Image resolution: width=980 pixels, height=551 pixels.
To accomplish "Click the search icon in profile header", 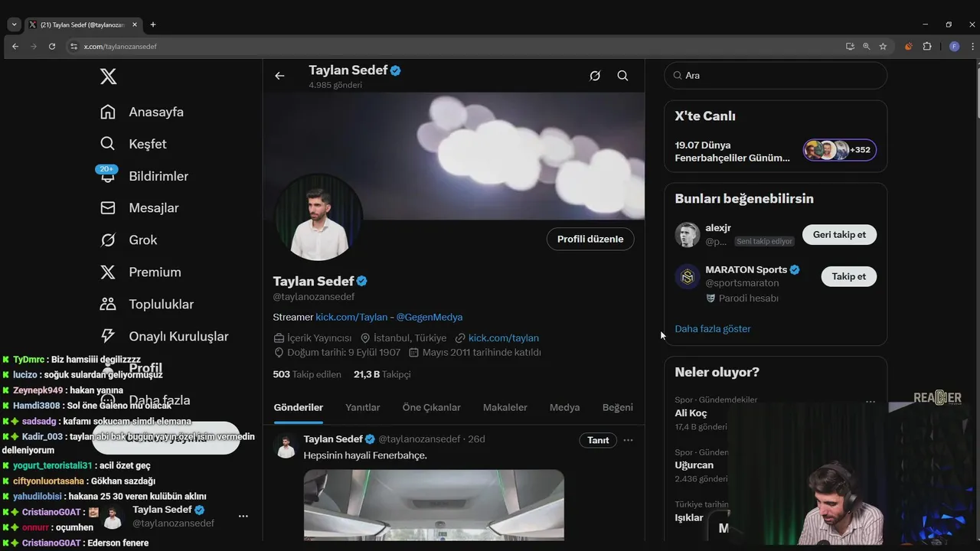I will [x=622, y=76].
